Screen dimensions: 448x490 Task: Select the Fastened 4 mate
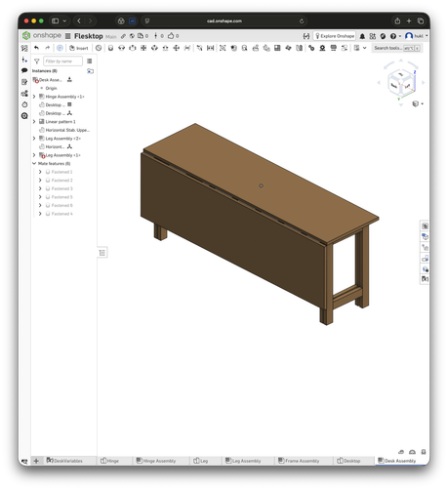59,214
